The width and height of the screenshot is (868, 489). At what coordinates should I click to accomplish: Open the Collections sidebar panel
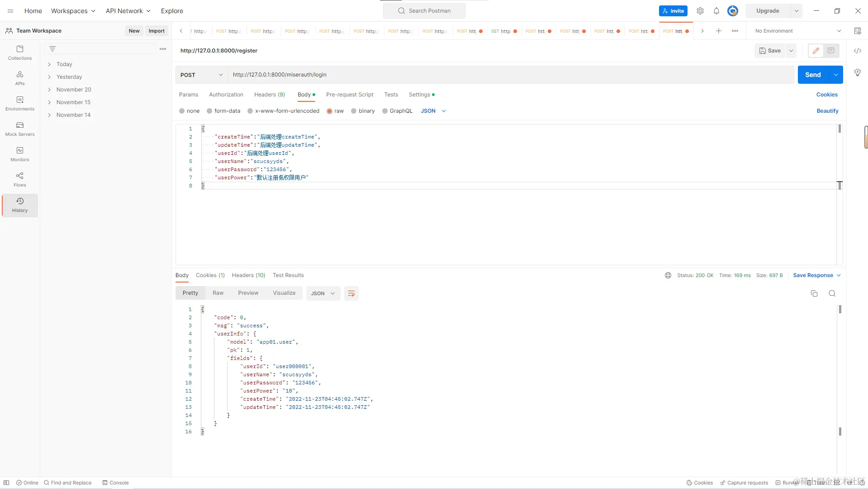tap(20, 53)
